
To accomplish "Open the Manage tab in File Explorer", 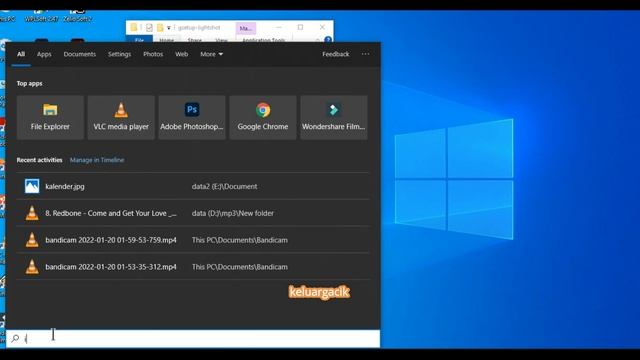I will 246,28.
